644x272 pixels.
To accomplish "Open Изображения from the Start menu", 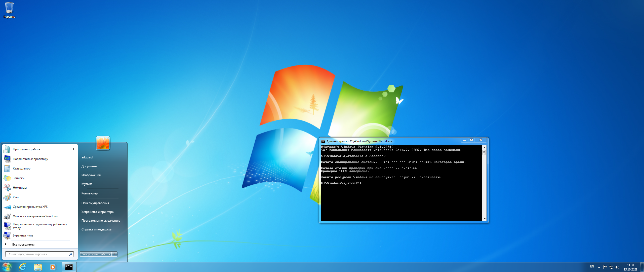I will 91,175.
